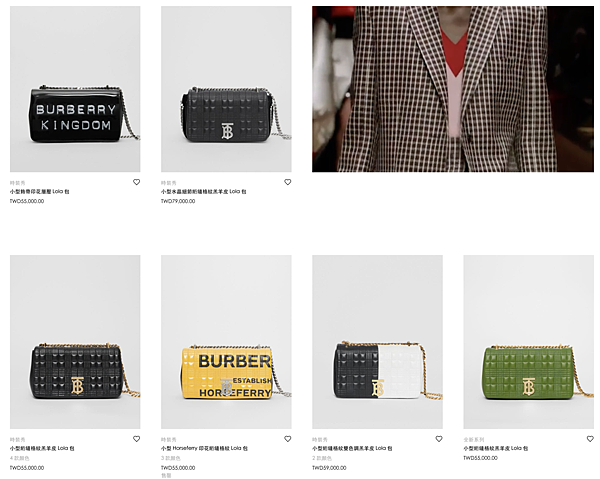The width and height of the screenshot is (600, 479).
Task: Favorite the Burberry Kingdom print bag with its heart
Action: (x=136, y=182)
